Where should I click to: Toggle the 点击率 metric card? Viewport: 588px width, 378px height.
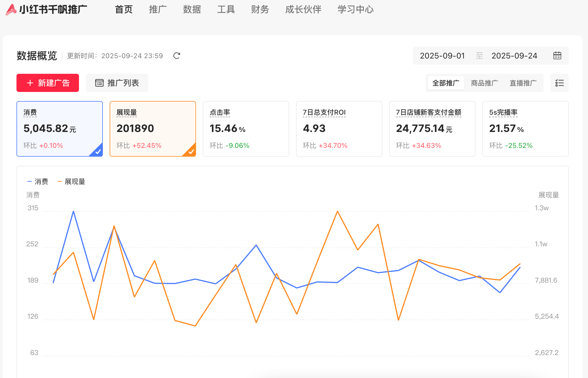point(246,129)
